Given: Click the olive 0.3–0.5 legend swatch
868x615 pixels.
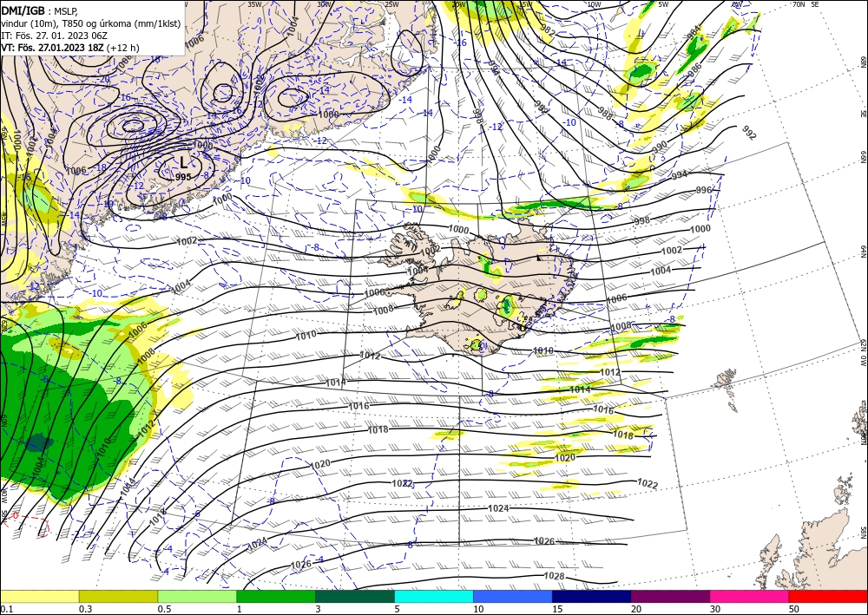Looking at the screenshot, I should point(118,596).
